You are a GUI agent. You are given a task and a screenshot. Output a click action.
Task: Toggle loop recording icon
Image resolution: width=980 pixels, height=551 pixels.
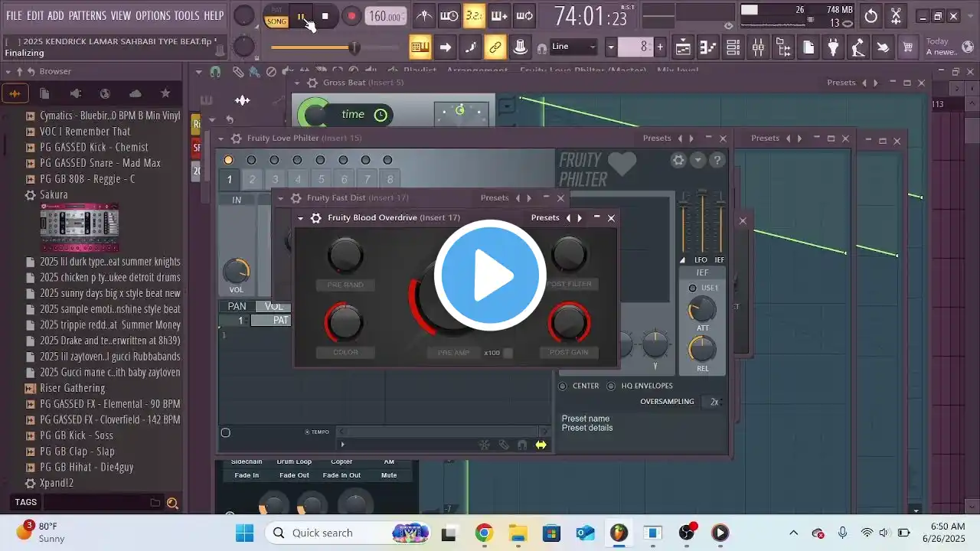click(524, 16)
